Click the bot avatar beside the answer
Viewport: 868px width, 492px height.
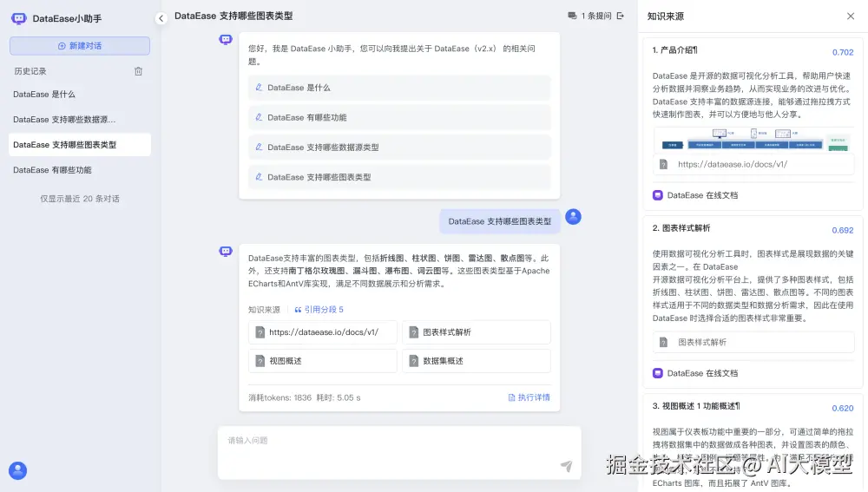click(x=226, y=252)
